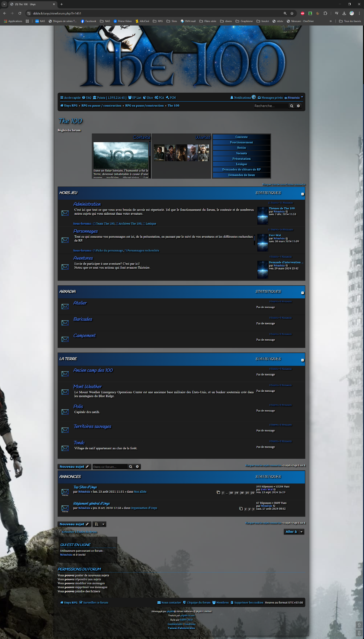The image size is (364, 639).
Task: Select Demandes de lieux in the side menu
Action: (x=242, y=175)
